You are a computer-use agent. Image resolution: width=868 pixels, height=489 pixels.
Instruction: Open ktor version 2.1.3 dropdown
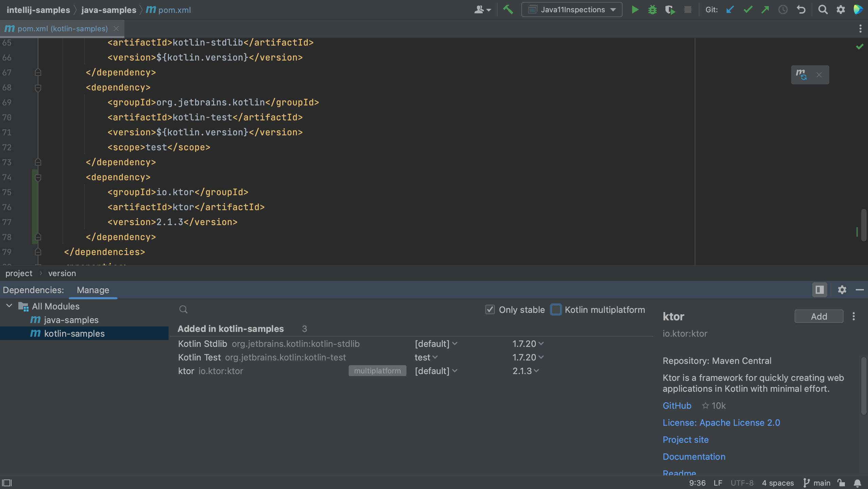point(525,371)
